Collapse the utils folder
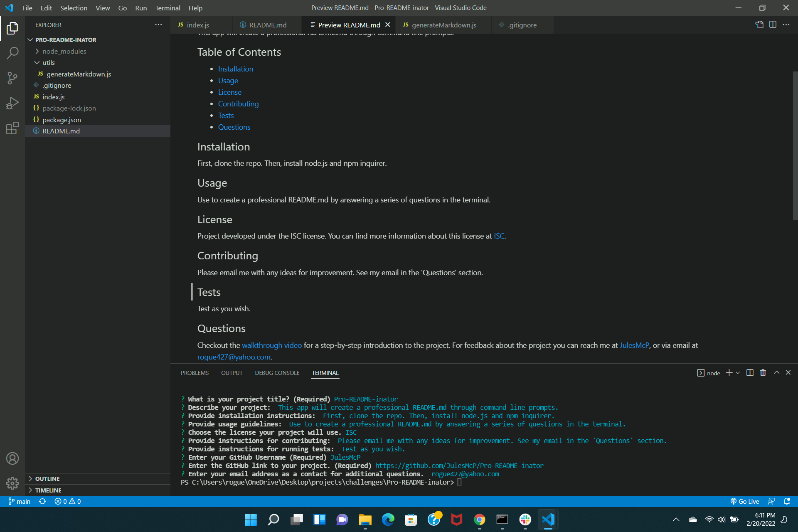Viewport: 798px width, 532px height. point(37,62)
